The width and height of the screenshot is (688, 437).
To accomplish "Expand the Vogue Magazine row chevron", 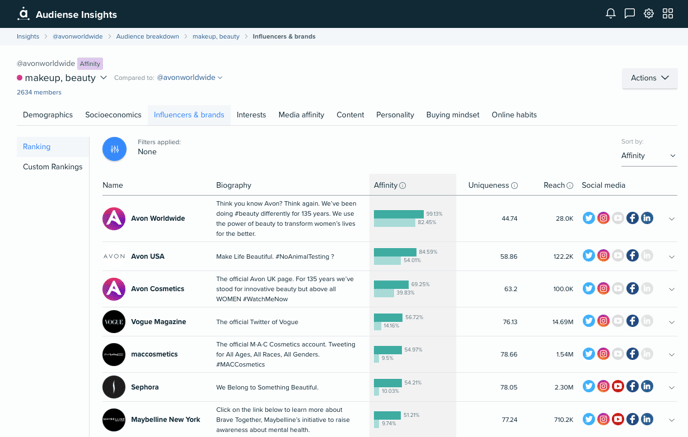I will (671, 322).
